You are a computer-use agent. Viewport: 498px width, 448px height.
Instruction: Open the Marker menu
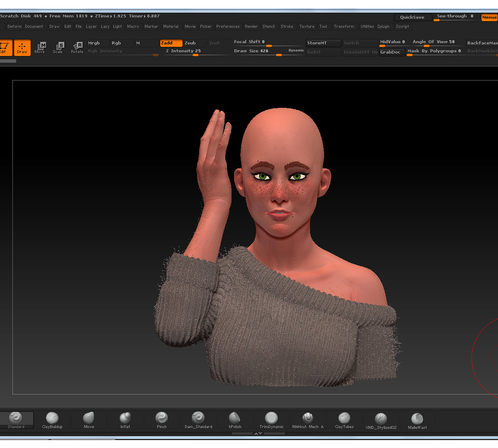tap(151, 27)
